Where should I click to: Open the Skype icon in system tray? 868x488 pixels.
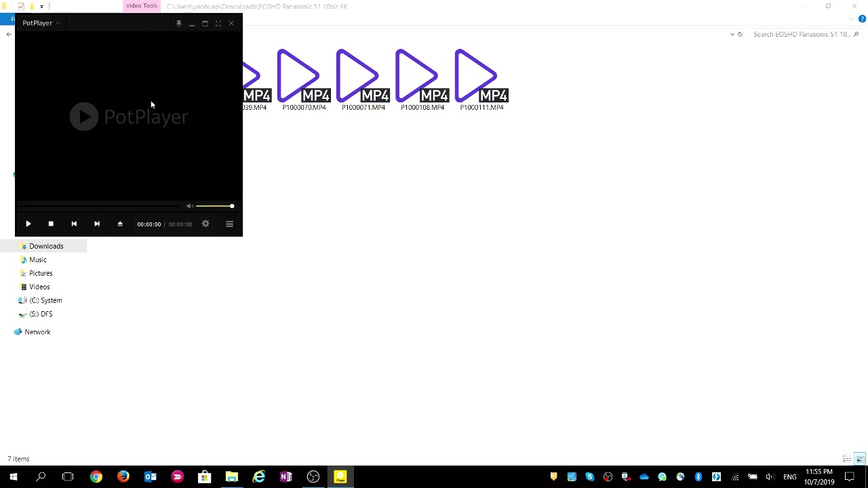click(x=590, y=476)
